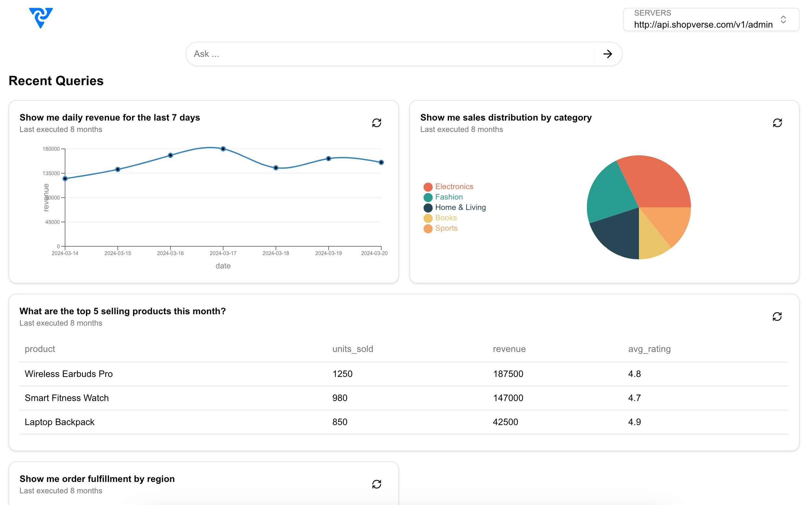Click the Sports color dot in the legend
The image size is (812, 505).
pos(428,228)
